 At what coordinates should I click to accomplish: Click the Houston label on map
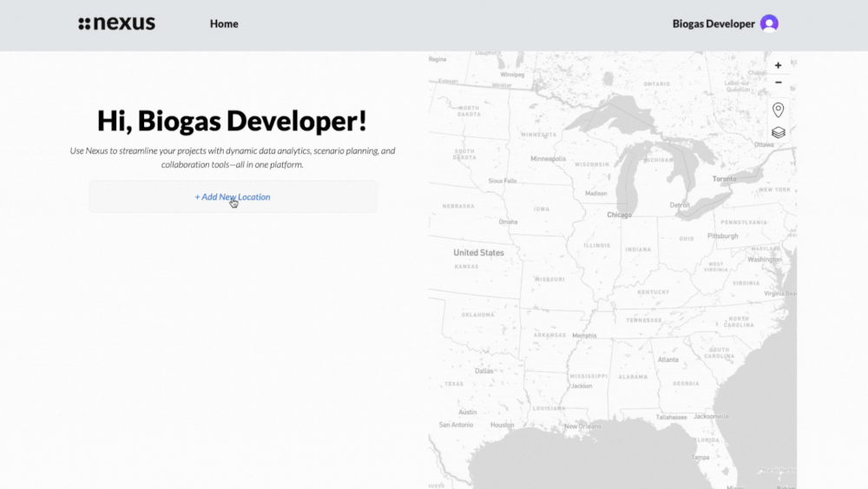(502, 425)
